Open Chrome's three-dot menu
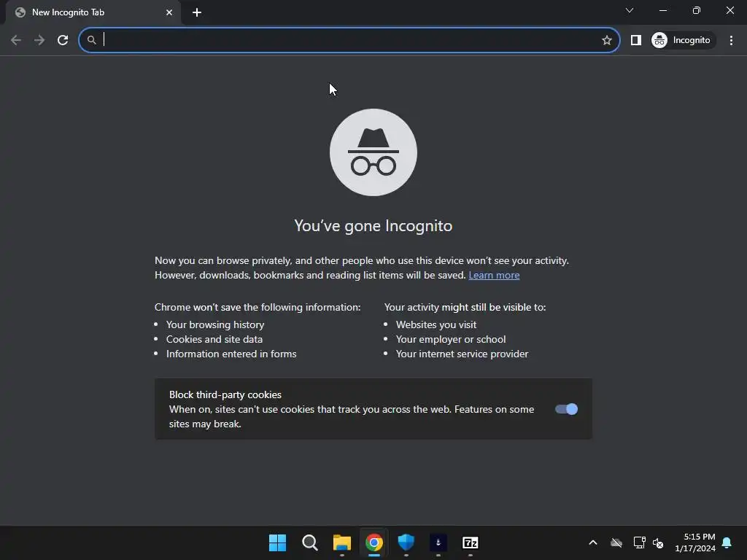 tap(731, 40)
